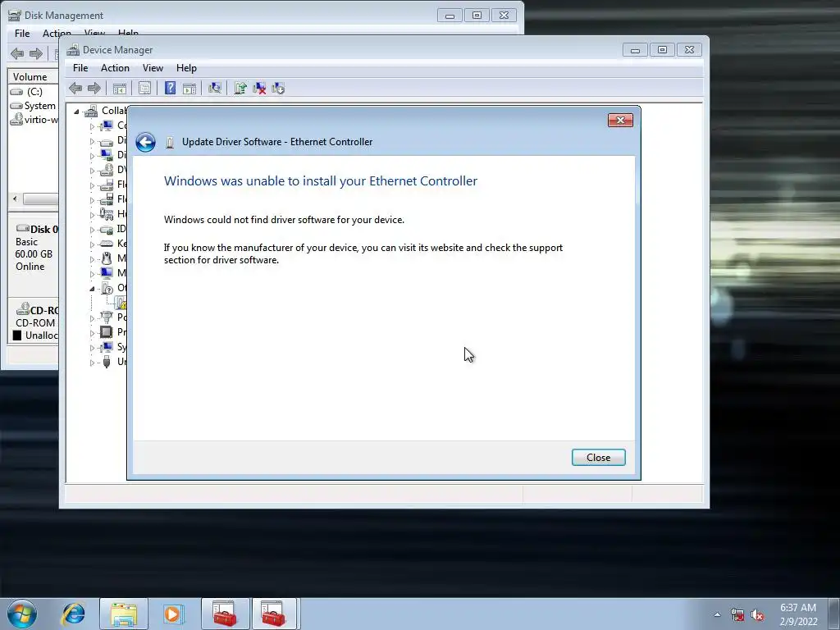Select Monitors category icon
This screenshot has width=840, height=630.
pos(107,272)
